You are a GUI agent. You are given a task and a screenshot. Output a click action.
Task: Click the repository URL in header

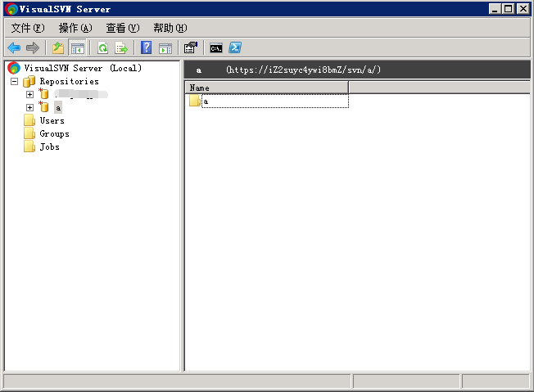[303, 70]
